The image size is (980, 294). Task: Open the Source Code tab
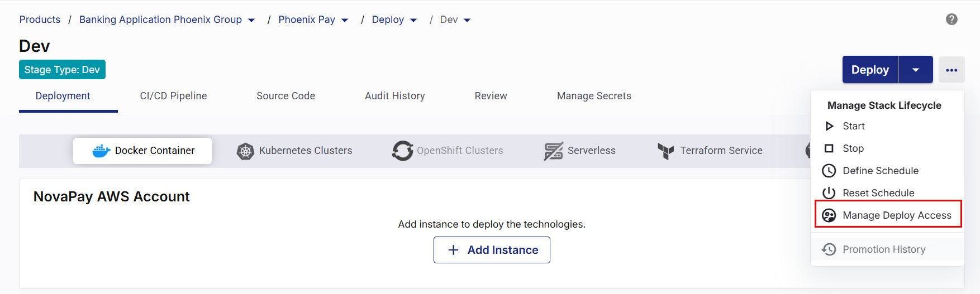click(286, 96)
